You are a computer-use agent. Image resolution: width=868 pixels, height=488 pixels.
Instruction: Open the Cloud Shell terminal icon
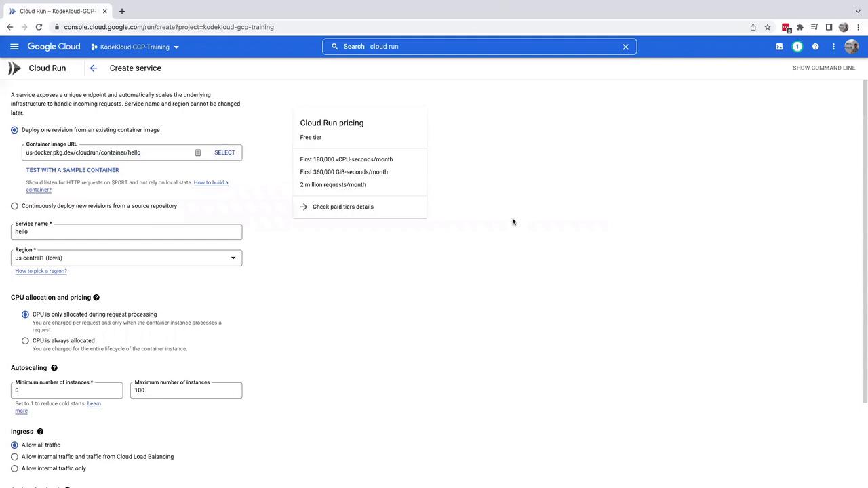779,47
